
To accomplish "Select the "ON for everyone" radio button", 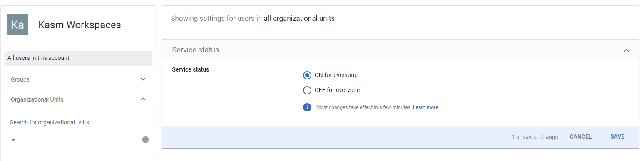I will tap(307, 75).
